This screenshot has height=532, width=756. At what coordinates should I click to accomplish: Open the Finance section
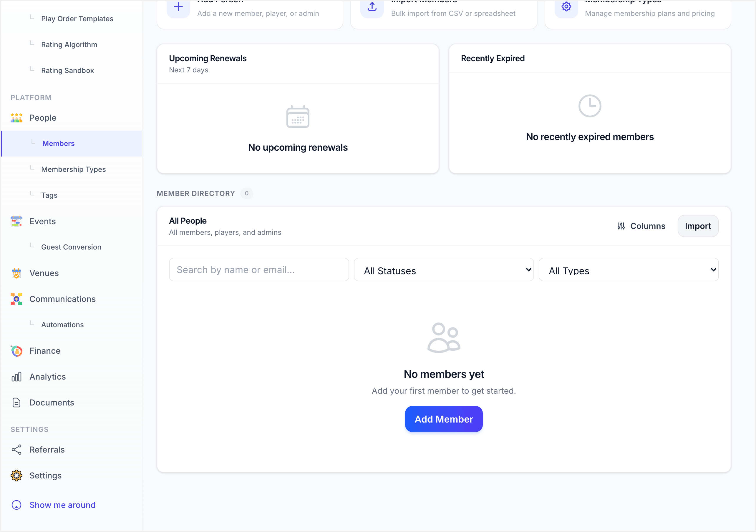pos(45,351)
